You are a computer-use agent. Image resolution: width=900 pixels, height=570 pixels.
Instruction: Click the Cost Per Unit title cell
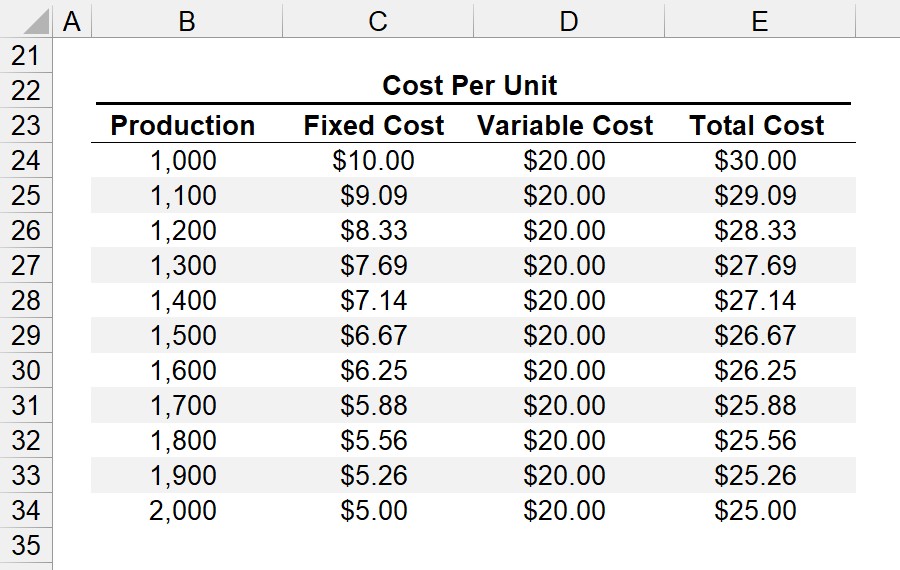[x=470, y=86]
